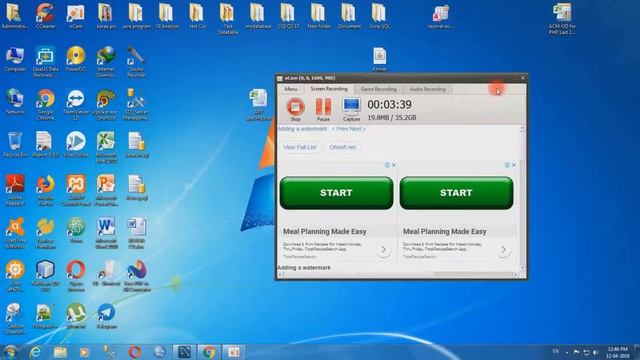Stop the oCam recording
This screenshot has width=640, height=360.
pos(295,109)
